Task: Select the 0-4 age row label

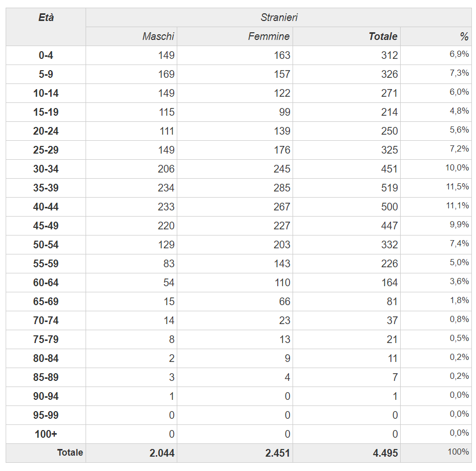Action: pyautogui.click(x=46, y=55)
